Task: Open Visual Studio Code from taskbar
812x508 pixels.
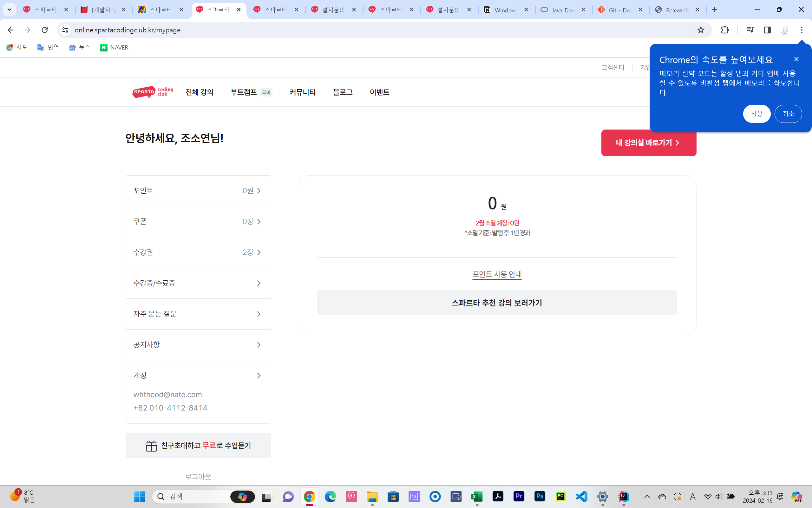Action: (582, 497)
